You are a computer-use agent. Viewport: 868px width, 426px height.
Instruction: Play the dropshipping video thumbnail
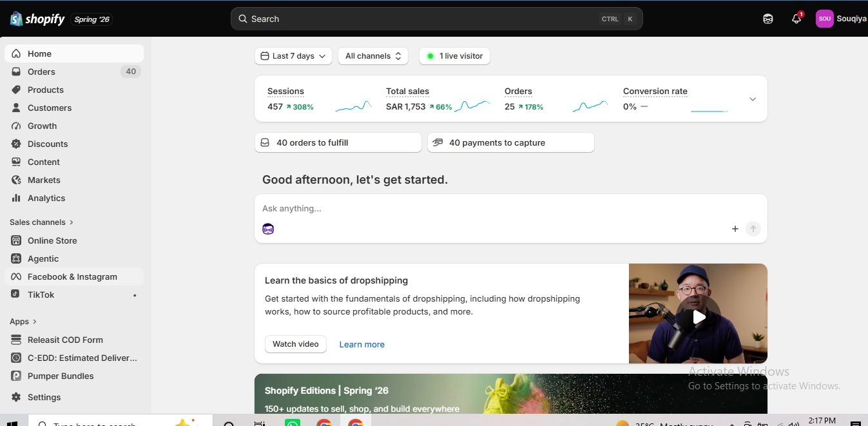coord(699,316)
